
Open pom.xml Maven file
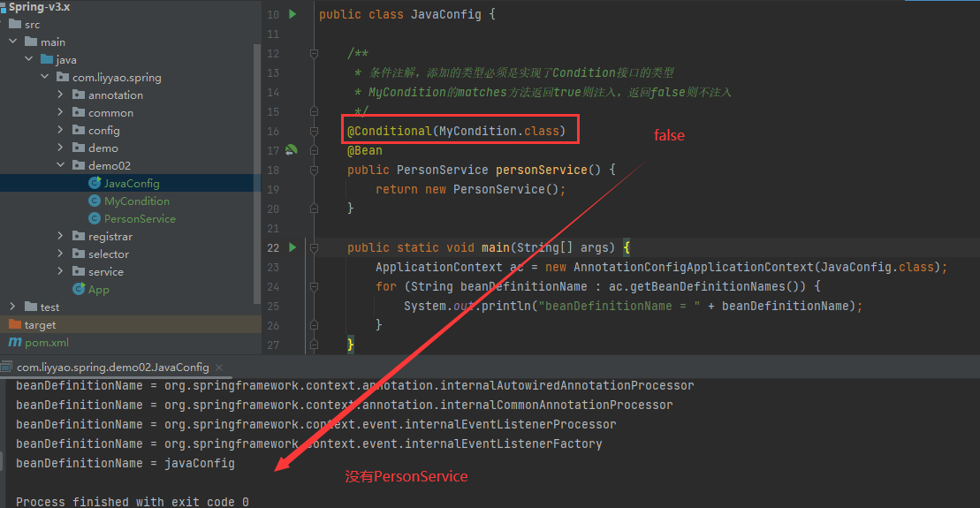coord(47,343)
